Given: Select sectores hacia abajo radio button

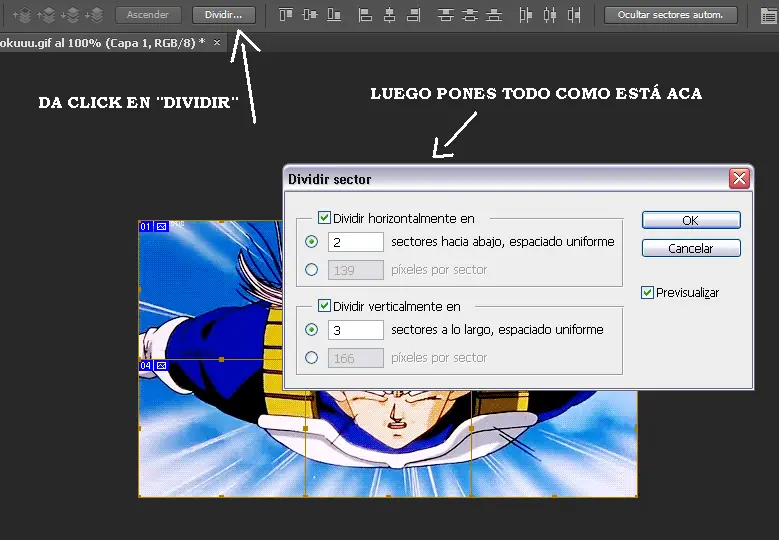Looking at the screenshot, I should pyautogui.click(x=312, y=241).
